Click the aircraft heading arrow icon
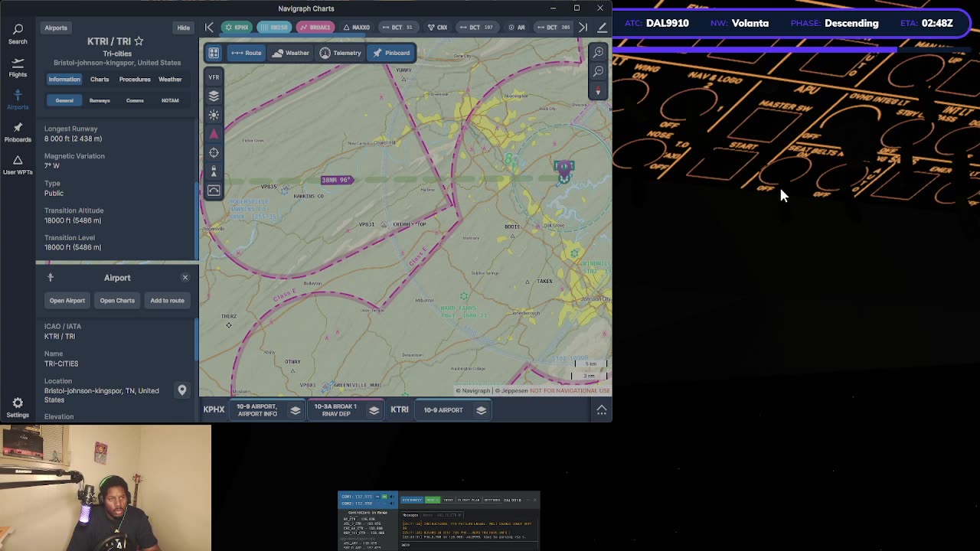The image size is (980, 551). click(x=214, y=134)
